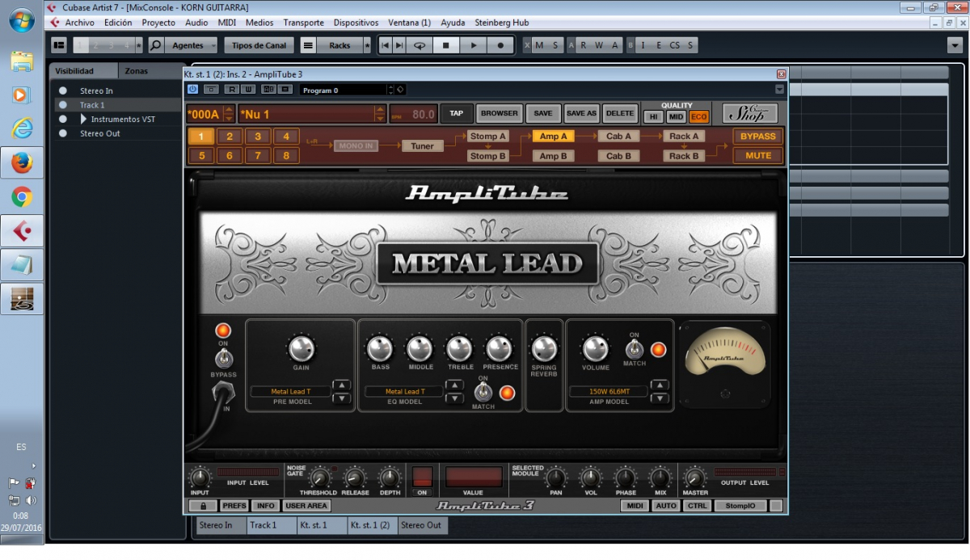Toggle the cycle loop button in transport
This screenshot has width=970, height=560.
click(419, 45)
